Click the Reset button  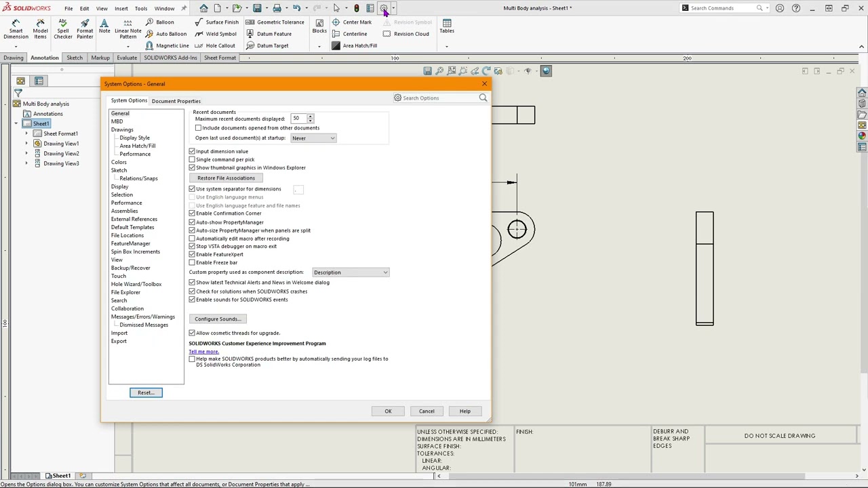point(146,392)
